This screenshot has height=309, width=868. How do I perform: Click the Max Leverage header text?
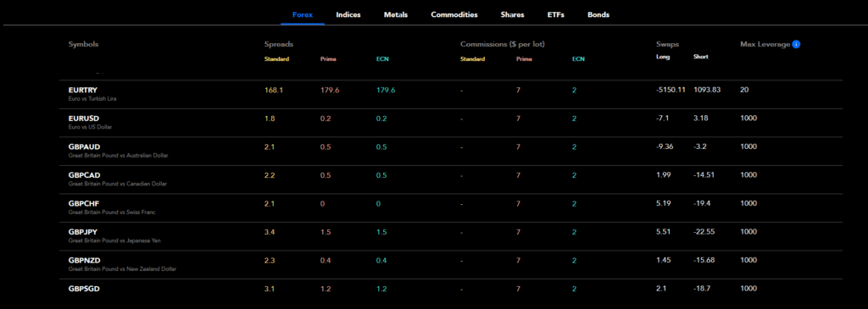(x=765, y=44)
